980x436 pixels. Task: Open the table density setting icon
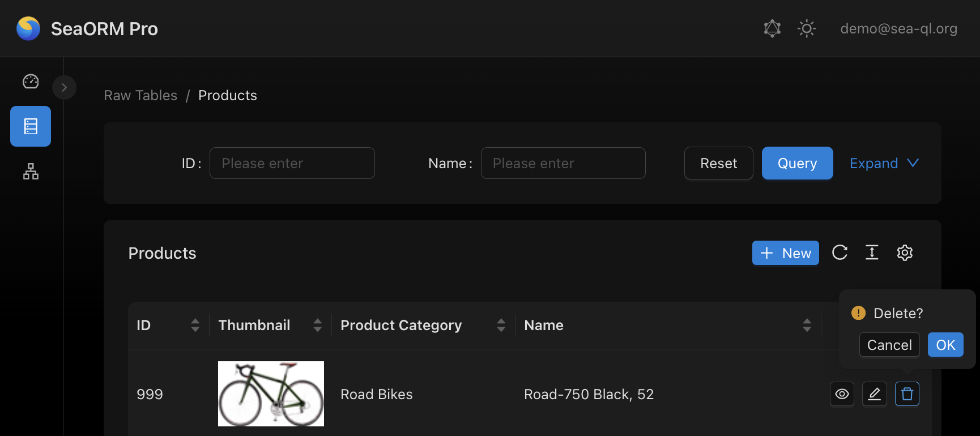pos(872,253)
